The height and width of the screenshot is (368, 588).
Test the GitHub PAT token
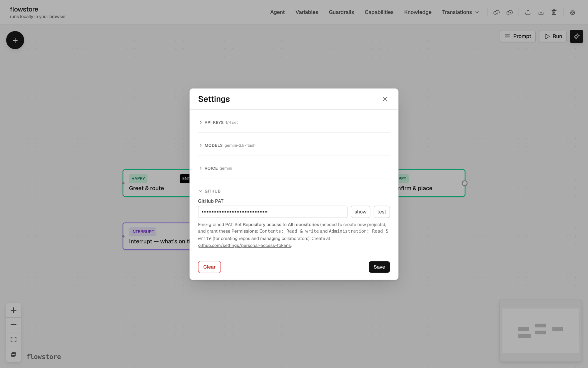pyautogui.click(x=382, y=212)
